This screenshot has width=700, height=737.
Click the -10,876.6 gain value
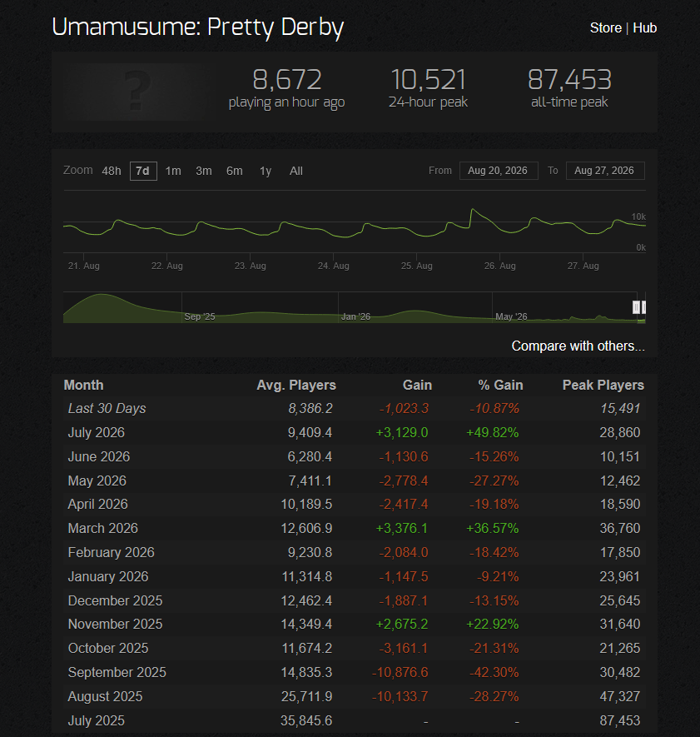[x=400, y=672]
